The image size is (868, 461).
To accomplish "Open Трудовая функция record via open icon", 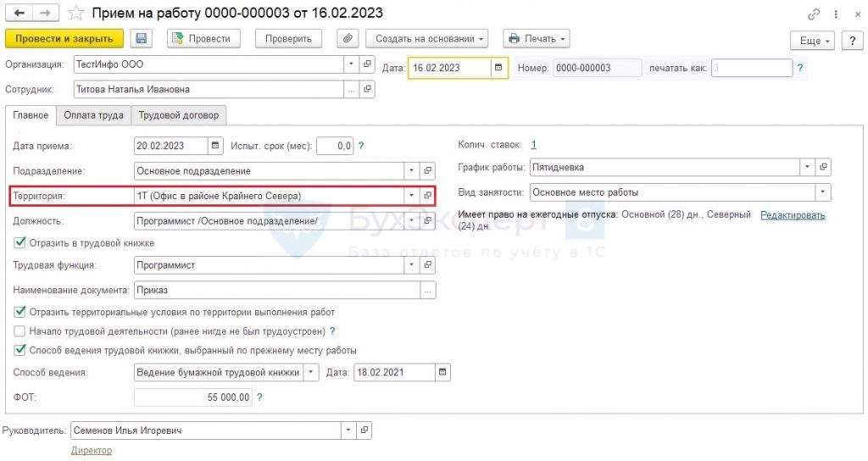I will 427,265.
